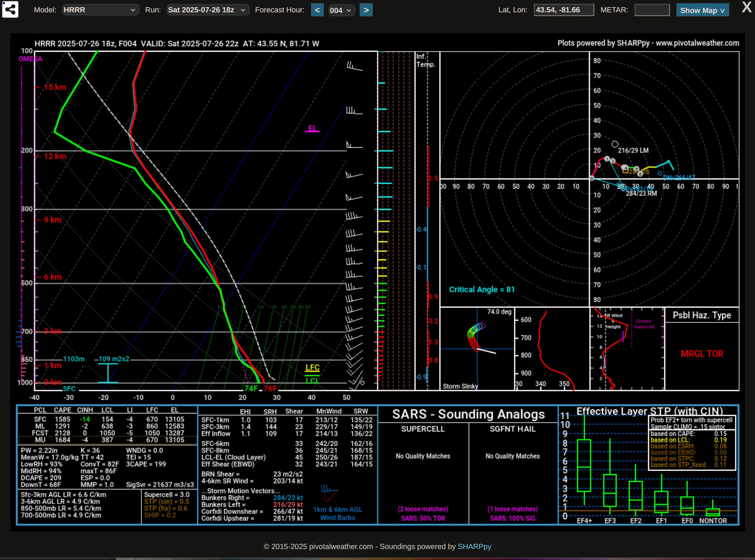Select the MU parcel row in table
755x560 pixels.
107,440
